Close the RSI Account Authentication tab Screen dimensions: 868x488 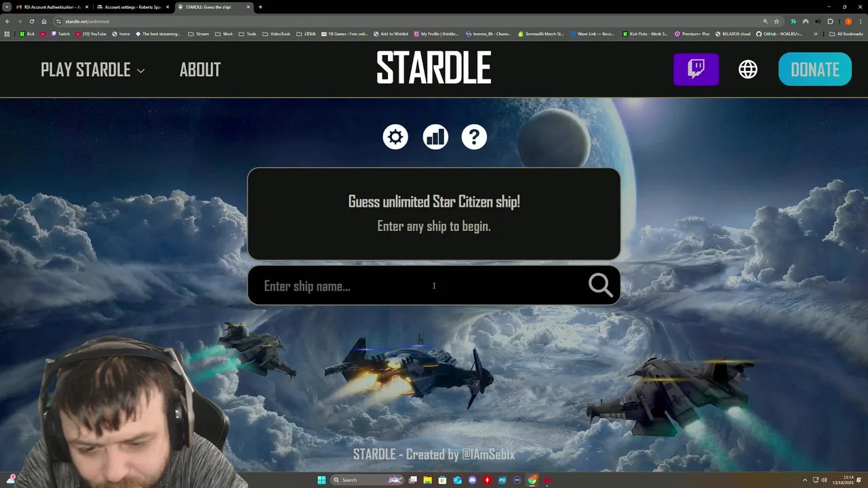click(86, 7)
